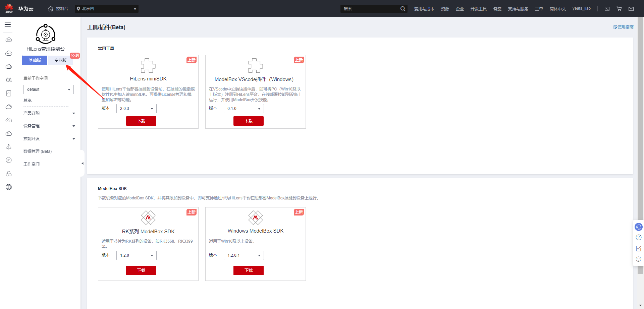Open the default workspace dropdown
This screenshot has height=309, width=644.
coord(49,89)
